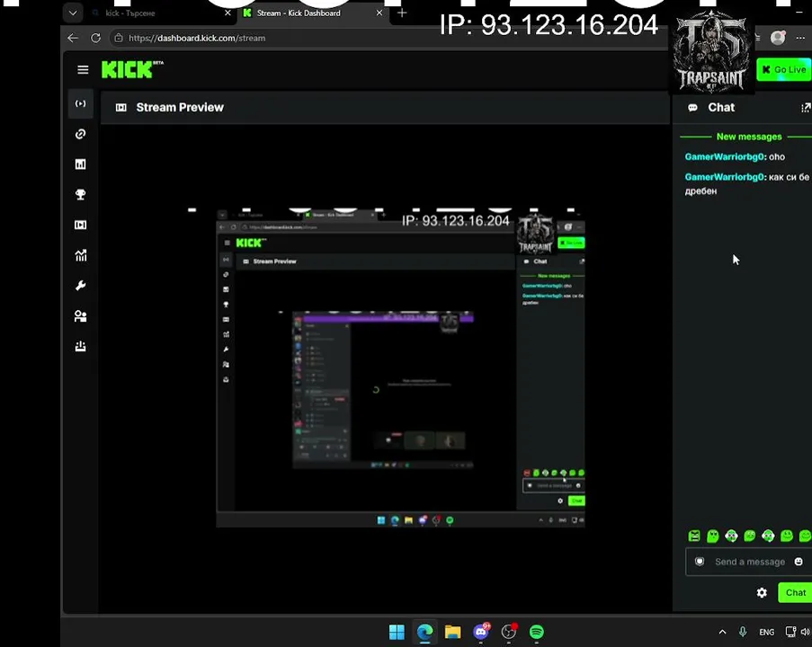Click the Stream Preview header icon
This screenshot has height=647, width=812.
tap(121, 108)
